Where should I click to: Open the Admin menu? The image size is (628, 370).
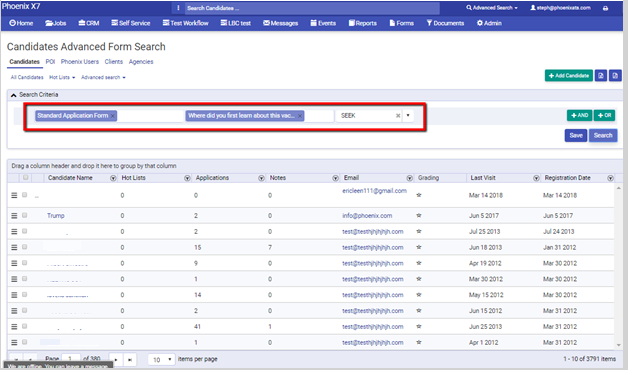(x=489, y=23)
